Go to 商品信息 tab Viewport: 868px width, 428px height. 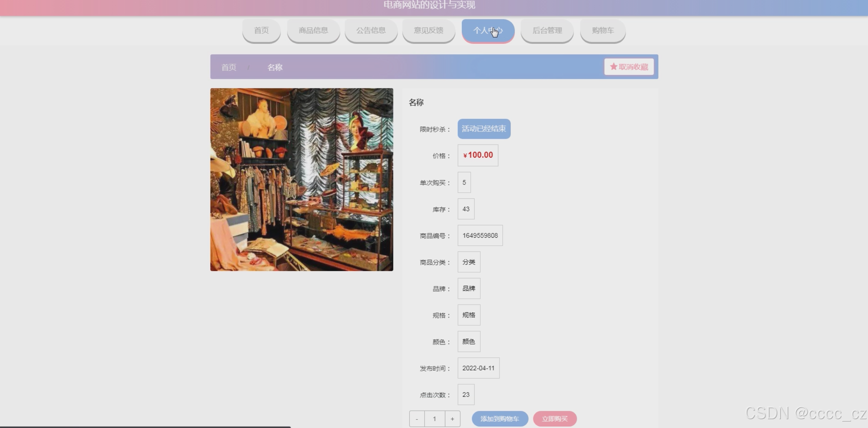click(313, 30)
